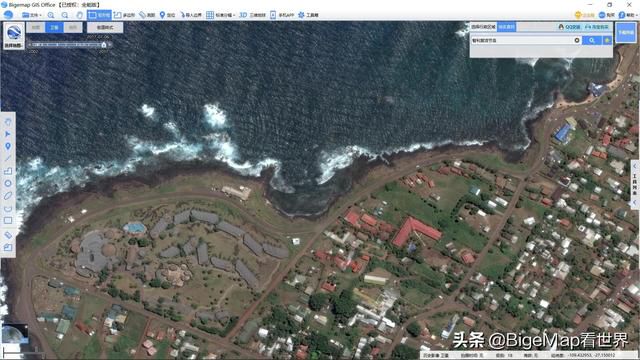Open the toolbox gear menu item
The width and height of the screenshot is (640, 360).
pyautogui.click(x=308, y=15)
